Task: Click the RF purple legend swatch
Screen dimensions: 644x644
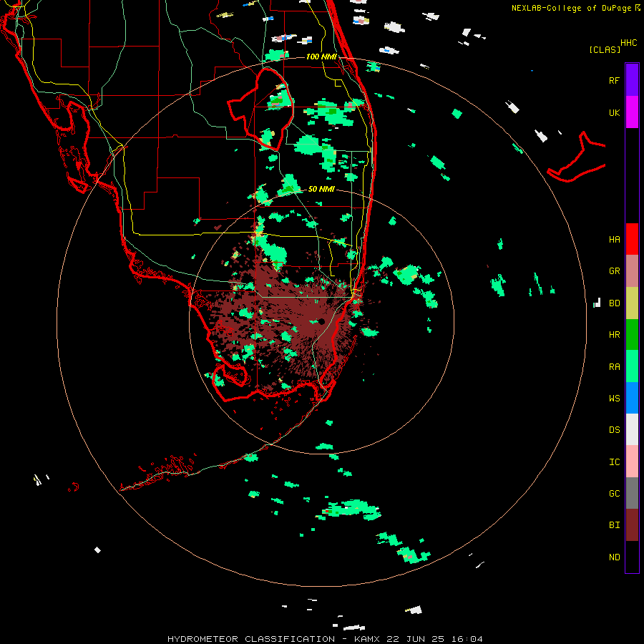Action: pyautogui.click(x=632, y=80)
